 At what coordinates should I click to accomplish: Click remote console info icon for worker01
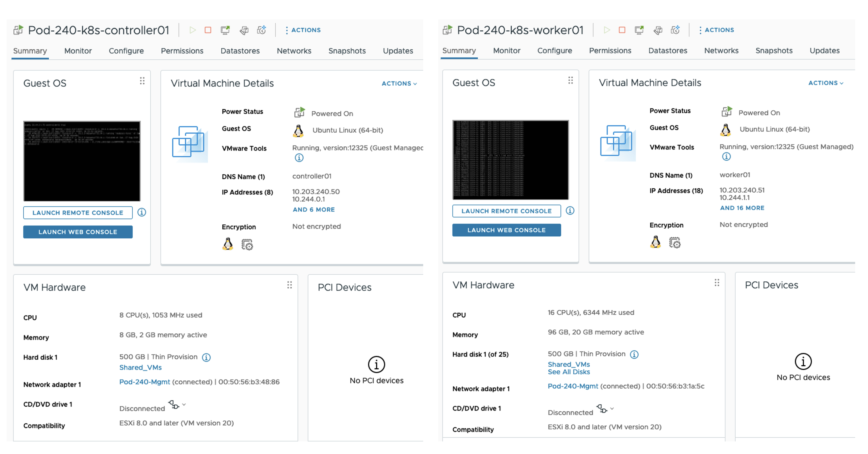pyautogui.click(x=570, y=211)
